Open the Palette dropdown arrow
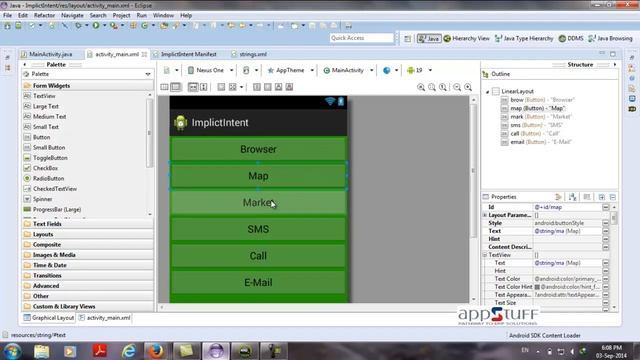This screenshot has width=640, height=360. [x=148, y=74]
